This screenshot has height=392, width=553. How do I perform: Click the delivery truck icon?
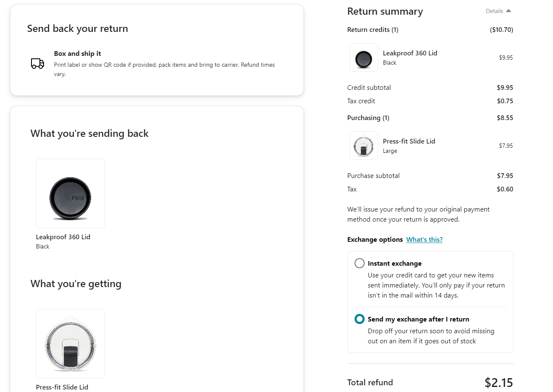37,63
